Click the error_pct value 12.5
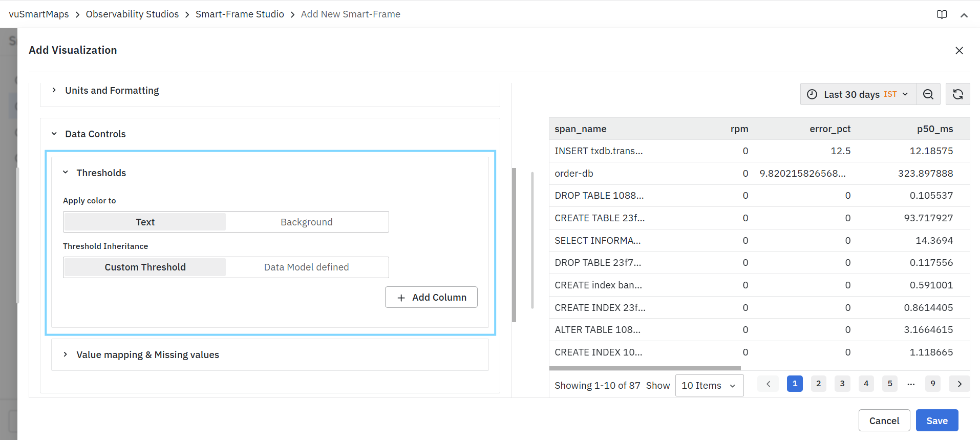The image size is (980, 440). (x=841, y=151)
